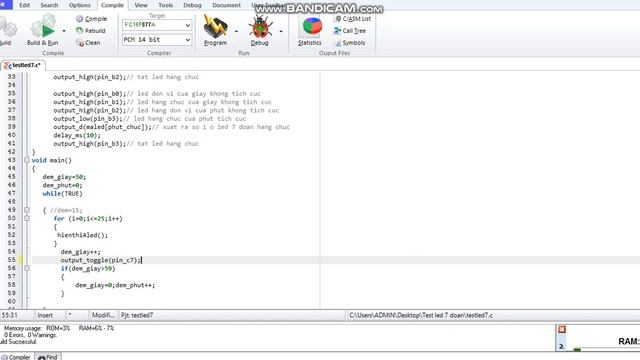Click the 55:31 cursor position indicator
Viewport: 640px width, 360px height.
pyautogui.click(x=9, y=315)
